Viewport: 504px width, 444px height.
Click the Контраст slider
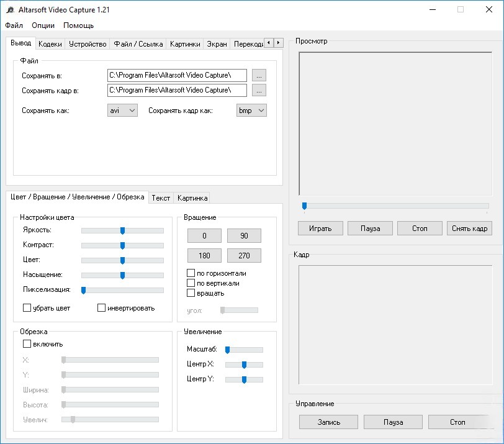(x=122, y=245)
